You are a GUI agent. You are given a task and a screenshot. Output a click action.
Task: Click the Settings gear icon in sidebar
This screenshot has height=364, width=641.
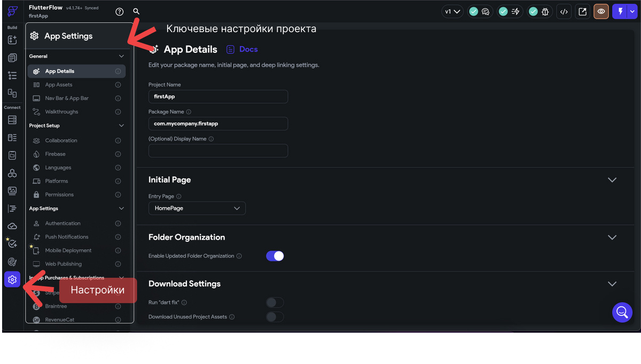coord(12,279)
